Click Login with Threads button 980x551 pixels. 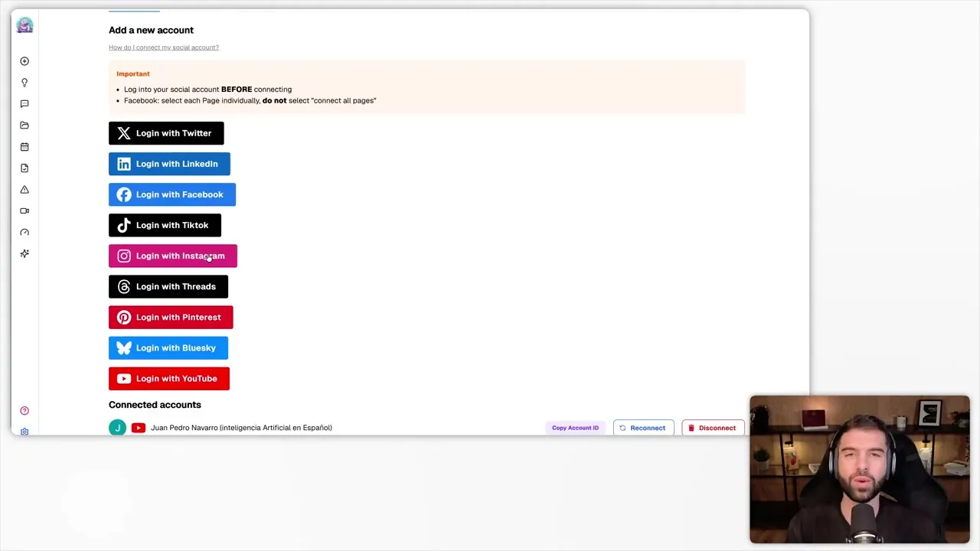pos(168,286)
